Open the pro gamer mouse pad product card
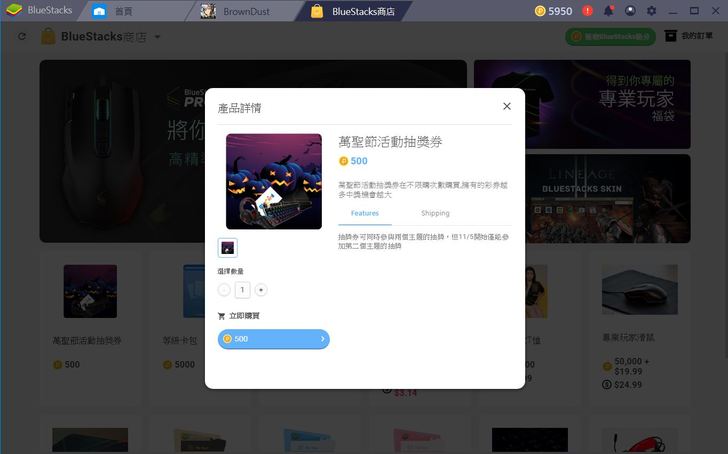Image resolution: width=728 pixels, height=454 pixels. tap(639, 329)
